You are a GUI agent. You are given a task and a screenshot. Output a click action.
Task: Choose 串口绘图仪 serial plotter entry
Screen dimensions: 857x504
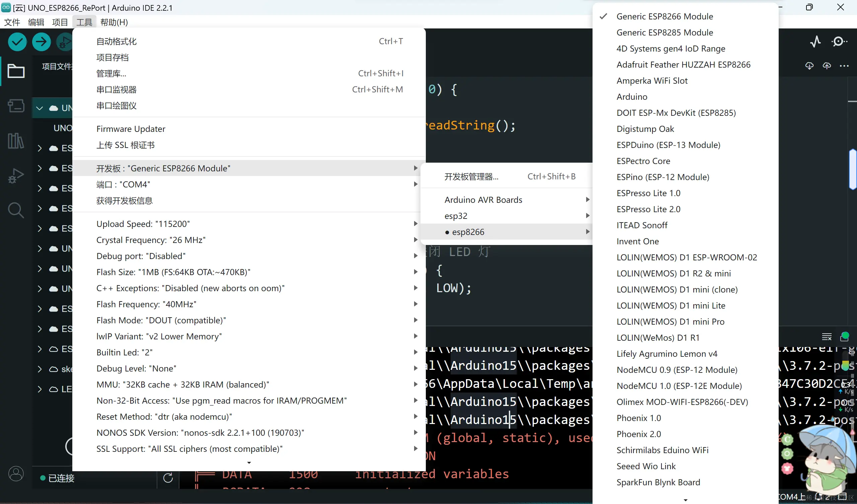tap(249, 106)
